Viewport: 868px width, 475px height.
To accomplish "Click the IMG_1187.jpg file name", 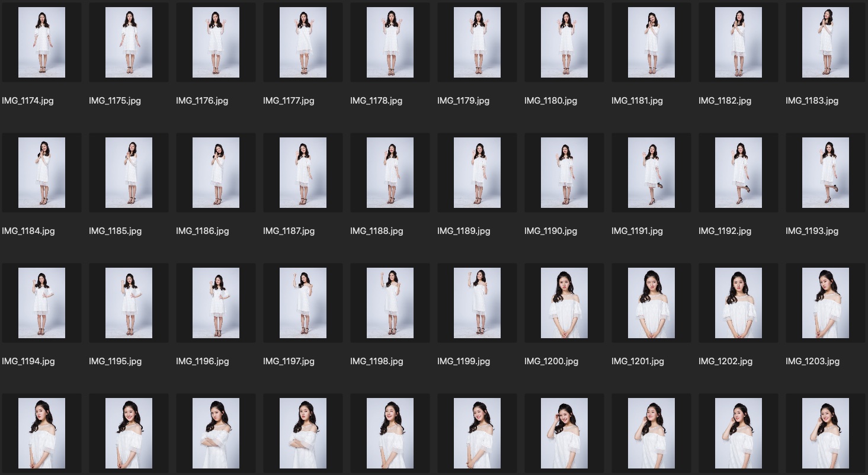I will coord(289,231).
